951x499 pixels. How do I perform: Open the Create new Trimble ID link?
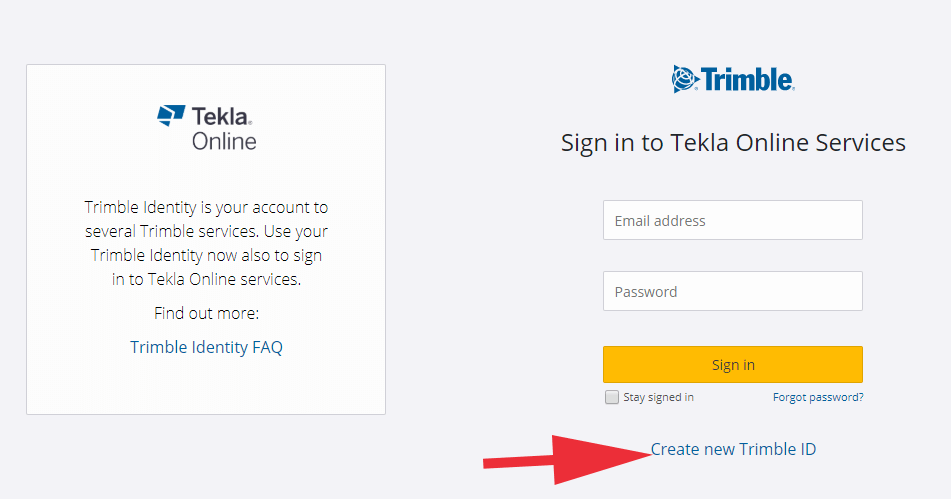pos(733,449)
